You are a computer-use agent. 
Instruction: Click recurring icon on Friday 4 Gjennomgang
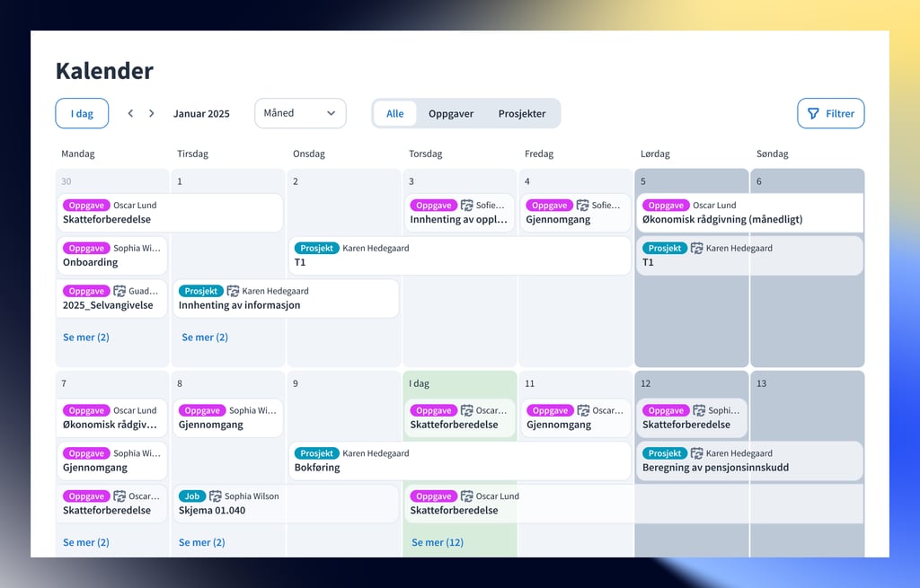[582, 205]
